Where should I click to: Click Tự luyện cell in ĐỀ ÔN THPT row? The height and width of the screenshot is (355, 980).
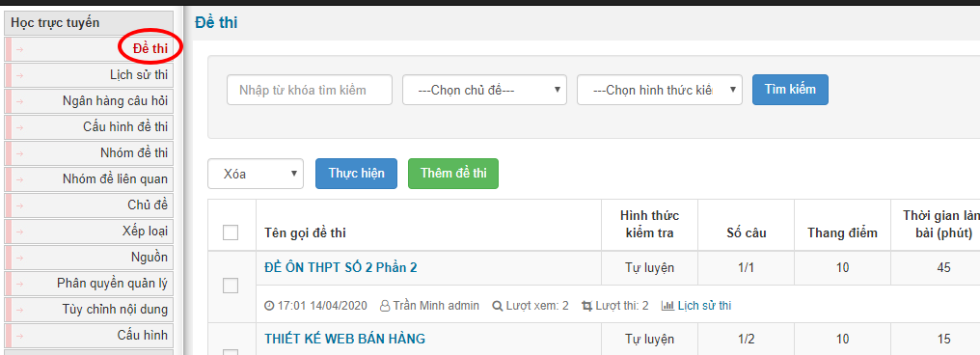[x=649, y=267]
